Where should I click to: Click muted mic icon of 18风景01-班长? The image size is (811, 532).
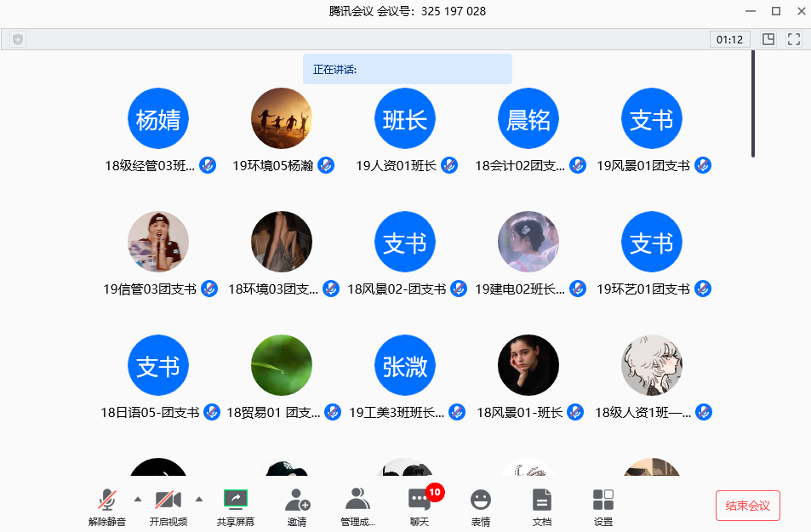click(x=575, y=413)
